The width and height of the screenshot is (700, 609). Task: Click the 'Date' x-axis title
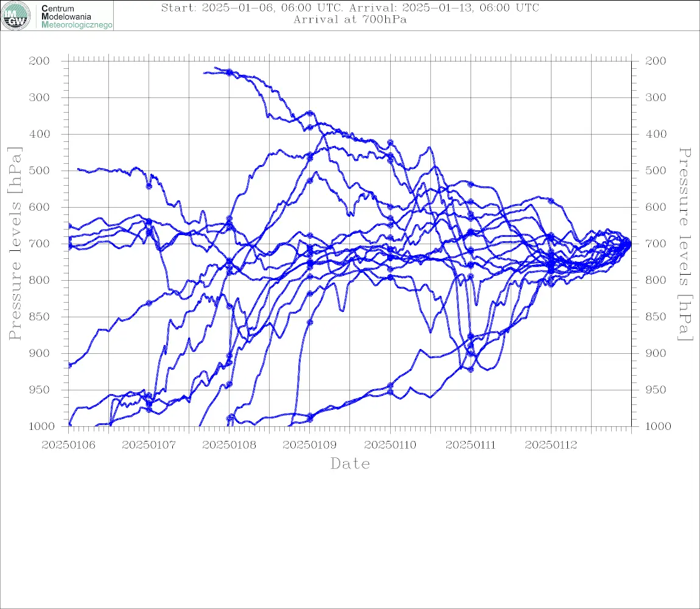click(351, 463)
